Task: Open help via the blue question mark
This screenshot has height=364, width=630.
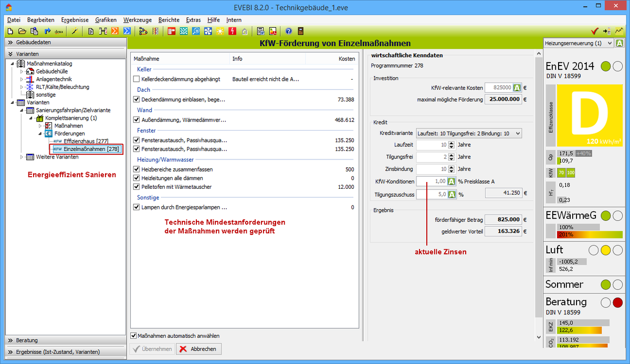Action: tap(288, 31)
